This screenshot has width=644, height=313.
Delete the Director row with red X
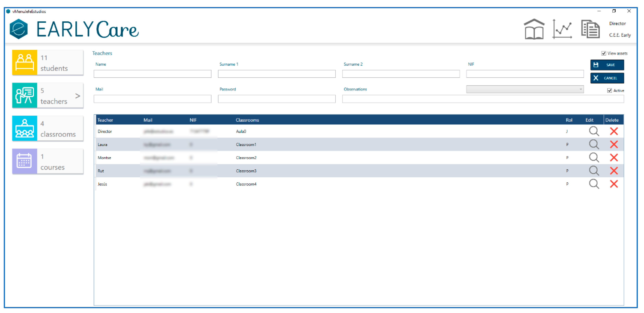[614, 131]
